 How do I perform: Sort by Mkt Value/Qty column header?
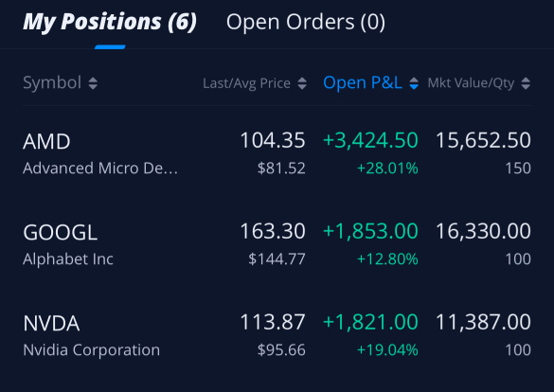coord(471,83)
